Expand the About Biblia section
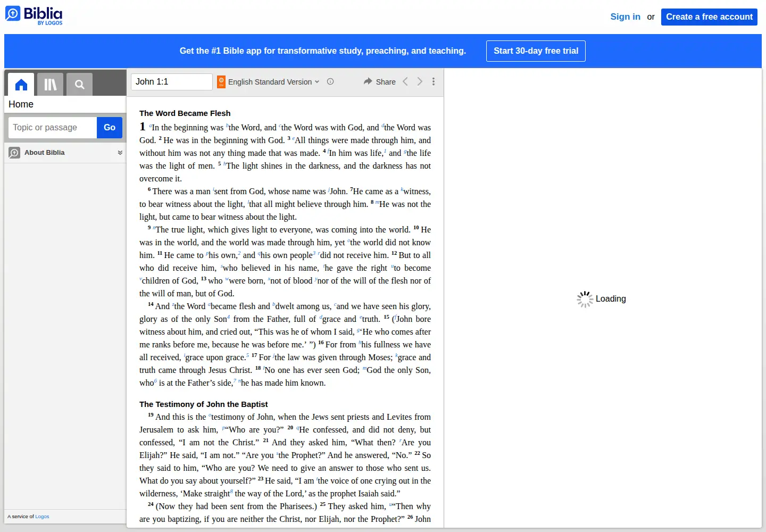 (120, 153)
